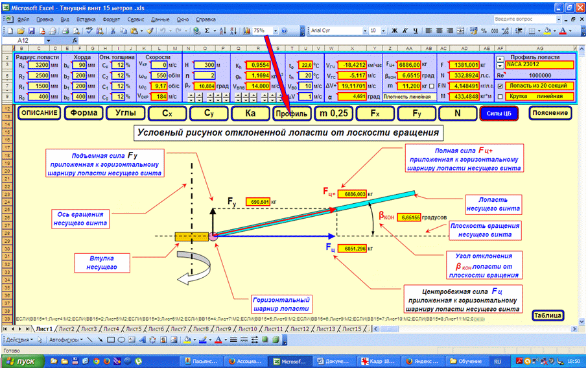588x370 pixels.
Task: Click the Профиль button
Action: pyautogui.click(x=292, y=114)
